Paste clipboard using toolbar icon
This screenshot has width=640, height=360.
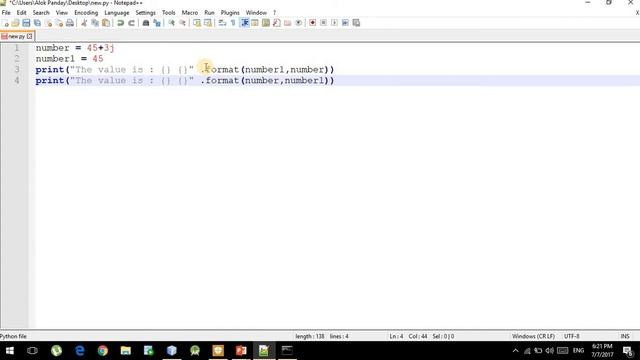click(x=106, y=23)
